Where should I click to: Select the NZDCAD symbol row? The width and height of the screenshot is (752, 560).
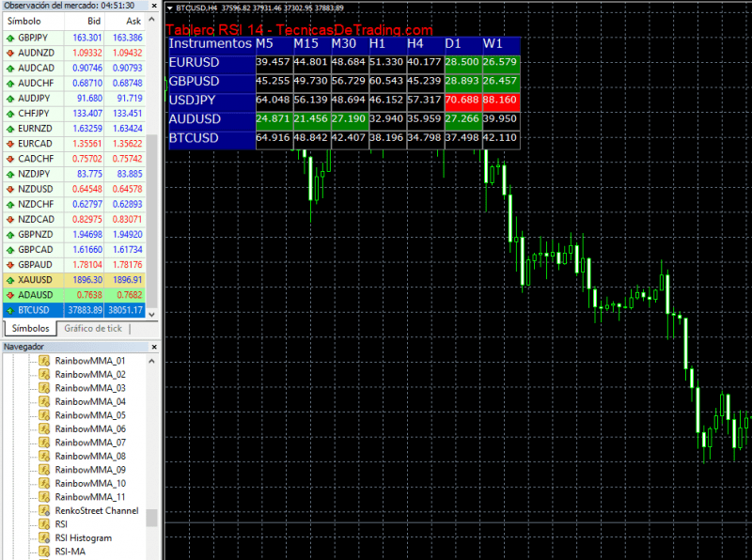[x=74, y=220]
